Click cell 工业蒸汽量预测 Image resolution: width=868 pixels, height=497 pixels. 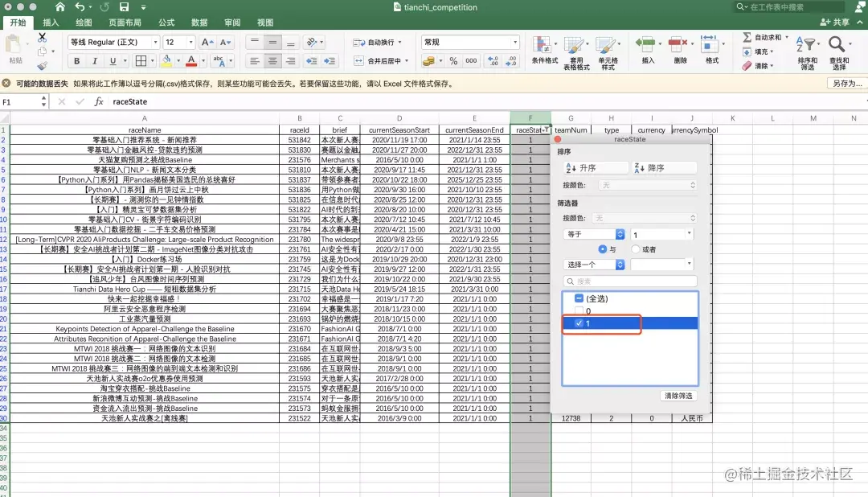click(145, 318)
